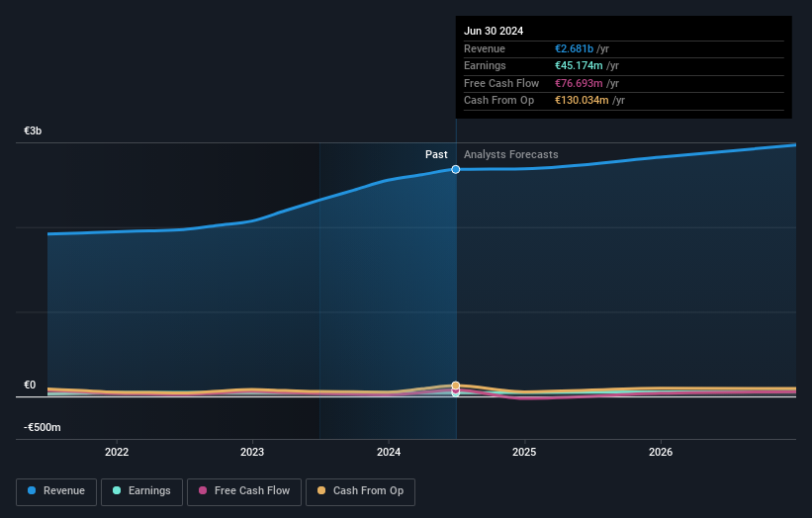Image resolution: width=812 pixels, height=518 pixels.
Task: Click the 2026 x-axis label
Action: pos(661,452)
